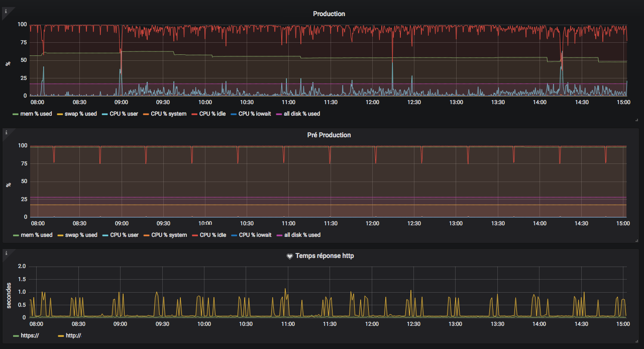Click magenta swatch of all disk % used in Pré Production legend
644x349 pixels.
(280, 235)
